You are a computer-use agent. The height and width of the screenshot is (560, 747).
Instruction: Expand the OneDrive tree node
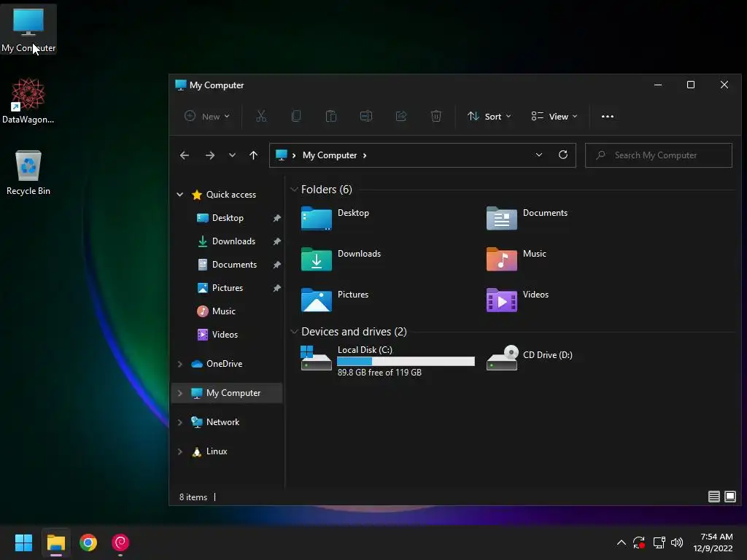[179, 364]
